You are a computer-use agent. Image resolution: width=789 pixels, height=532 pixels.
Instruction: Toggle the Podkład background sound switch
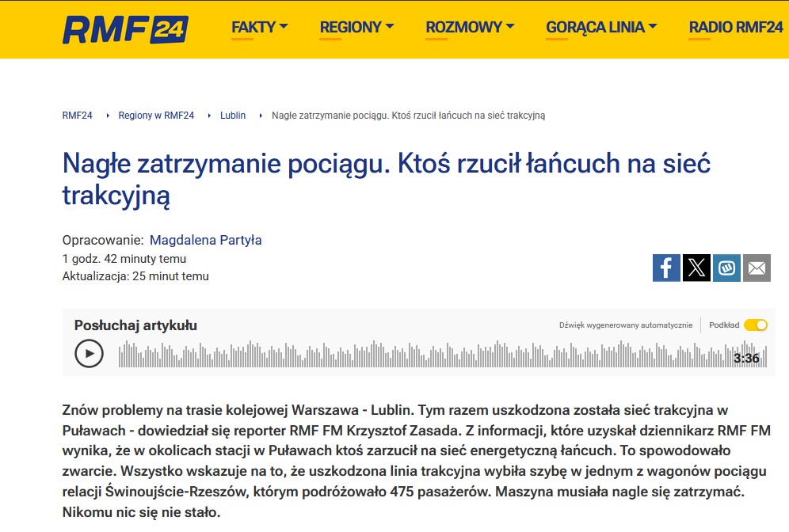(756, 325)
